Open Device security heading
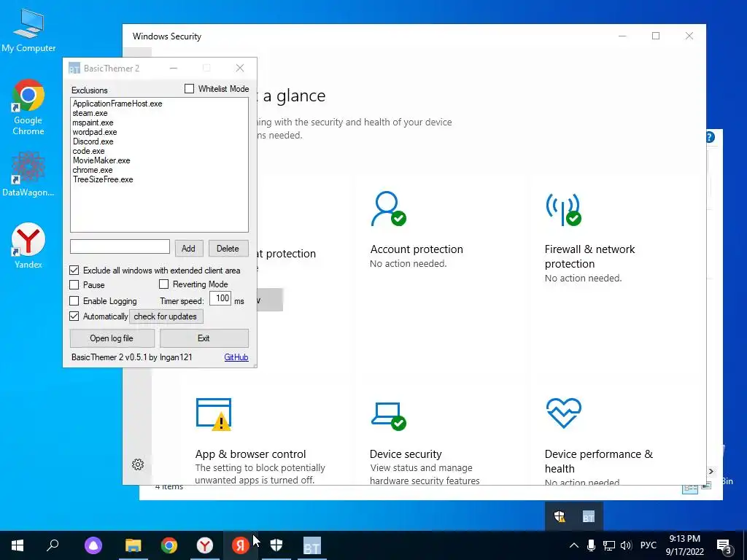This screenshot has height=560, width=747. 406,454
